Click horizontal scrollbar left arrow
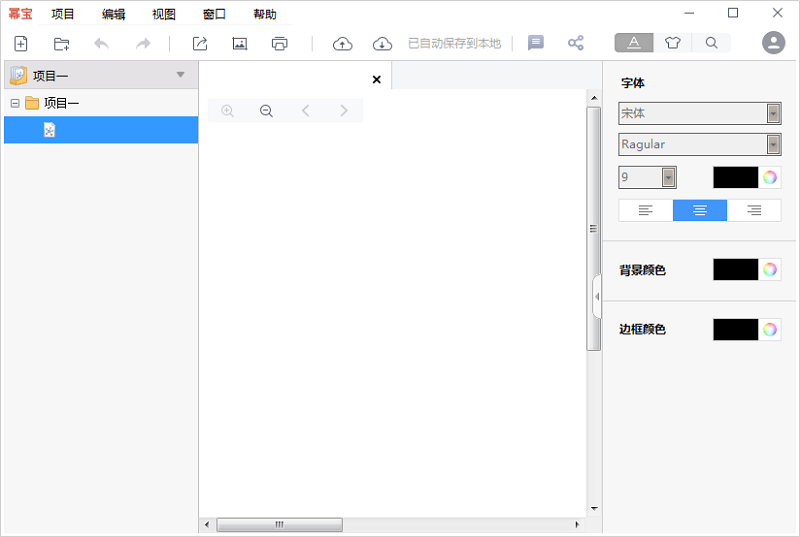This screenshot has width=800, height=537. pos(207,524)
